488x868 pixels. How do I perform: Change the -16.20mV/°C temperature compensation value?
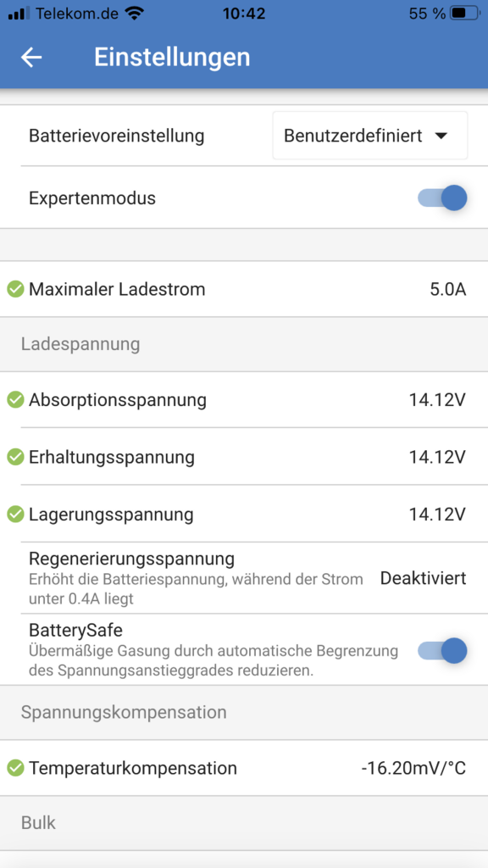413,768
